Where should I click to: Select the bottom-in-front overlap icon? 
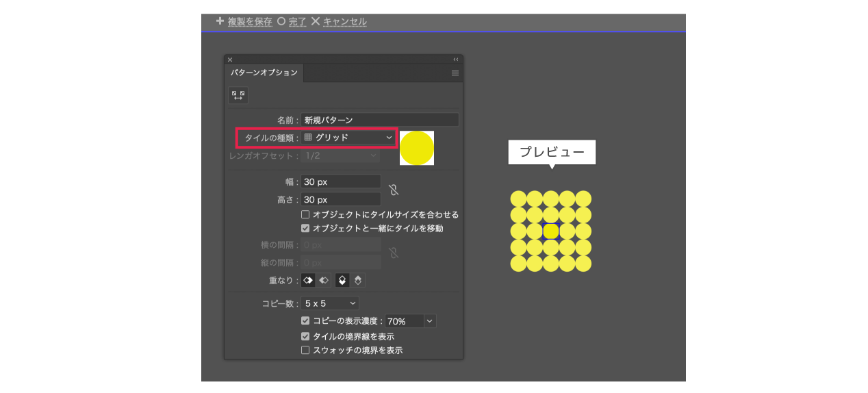pyautogui.click(x=358, y=280)
